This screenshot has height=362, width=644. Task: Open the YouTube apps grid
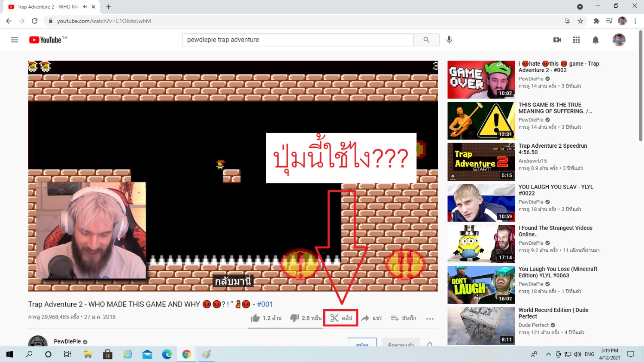click(x=576, y=40)
